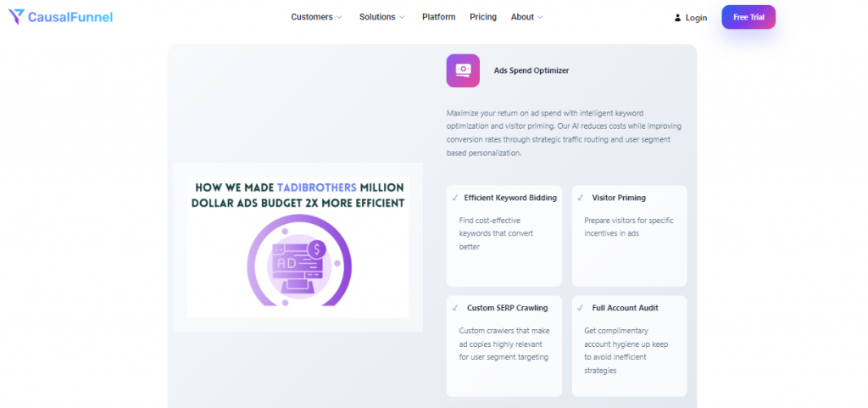Viewport: 868px width, 408px height.
Task: Expand the About dropdown chevron
Action: (x=540, y=17)
